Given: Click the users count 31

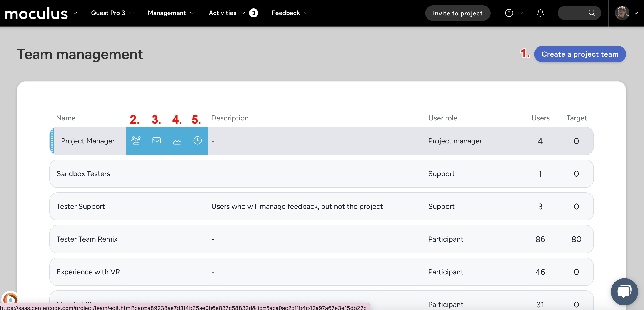Looking at the screenshot, I should (x=540, y=305).
